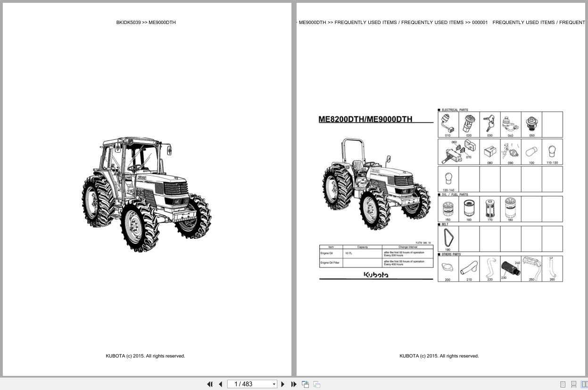Viewport: 588px width, 390px height.
Task: Click the Kubota logo on right page
Action: pos(376,275)
